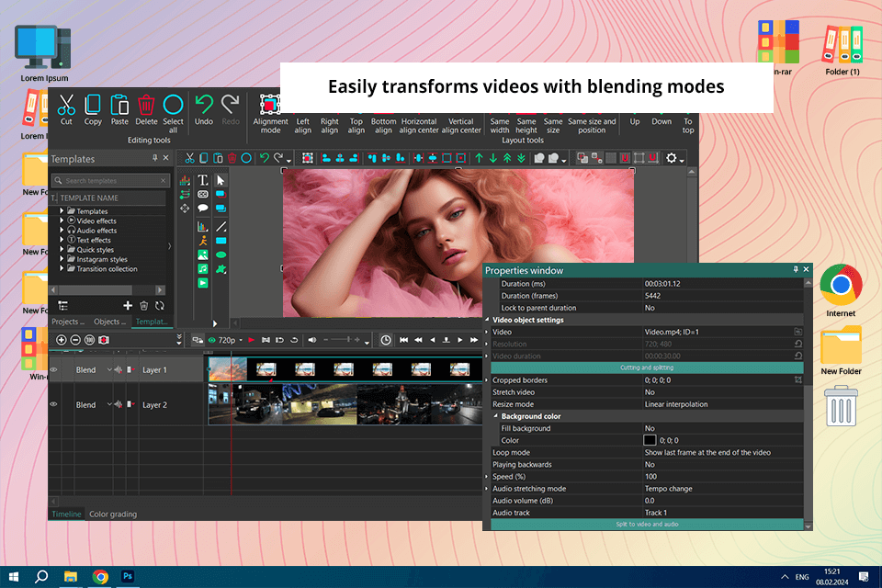Click the Split to video and audio button

[647, 524]
